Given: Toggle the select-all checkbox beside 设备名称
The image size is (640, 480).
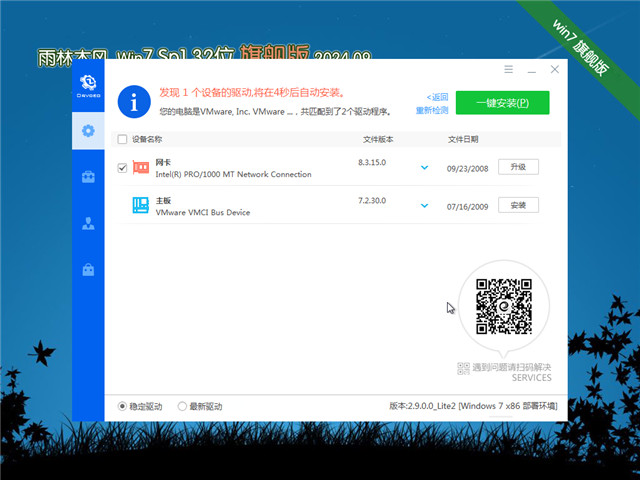Looking at the screenshot, I should [x=122, y=139].
